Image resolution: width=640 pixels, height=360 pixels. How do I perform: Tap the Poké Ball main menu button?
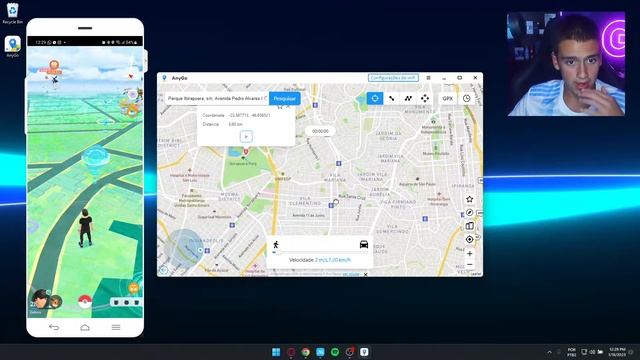pos(84,302)
